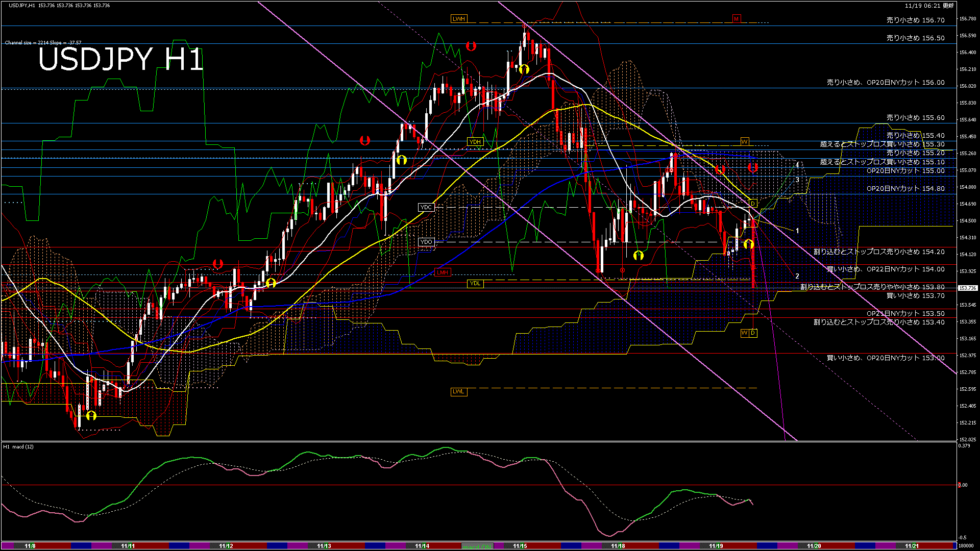The width and height of the screenshot is (980, 551).
Task: Click projection label 3 right of the candles
Action: [x=797, y=180]
